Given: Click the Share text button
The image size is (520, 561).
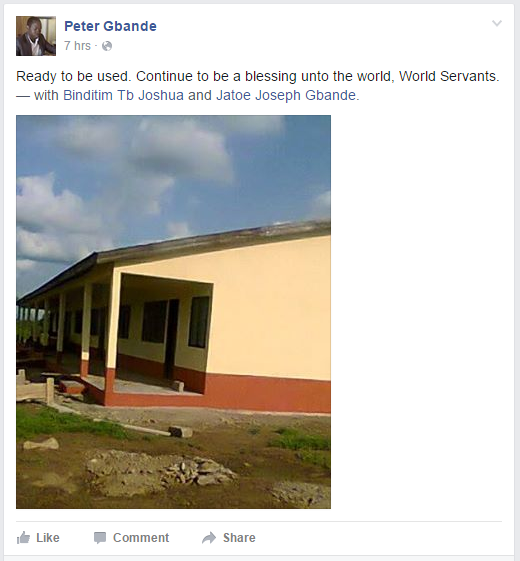Looking at the screenshot, I should pyautogui.click(x=239, y=538).
